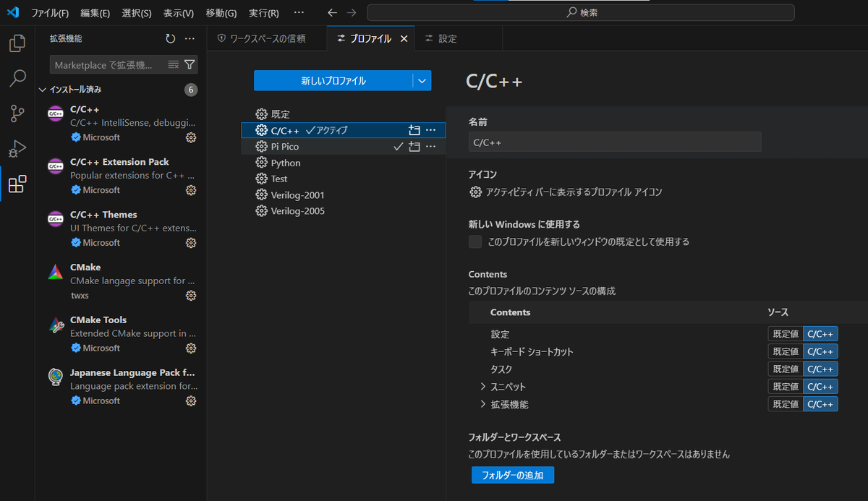Open the 選択(S) menu
Screen dimensions: 868x501
[137, 13]
